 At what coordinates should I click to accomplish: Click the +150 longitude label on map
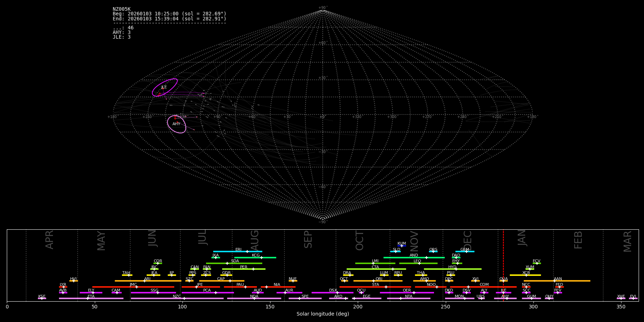(x=147, y=117)
